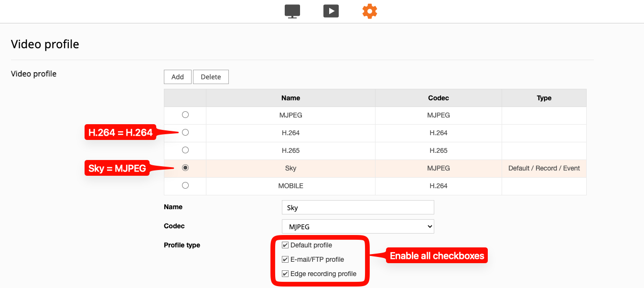Click the Codec column header
This screenshot has width=644, height=288.
[x=438, y=98]
